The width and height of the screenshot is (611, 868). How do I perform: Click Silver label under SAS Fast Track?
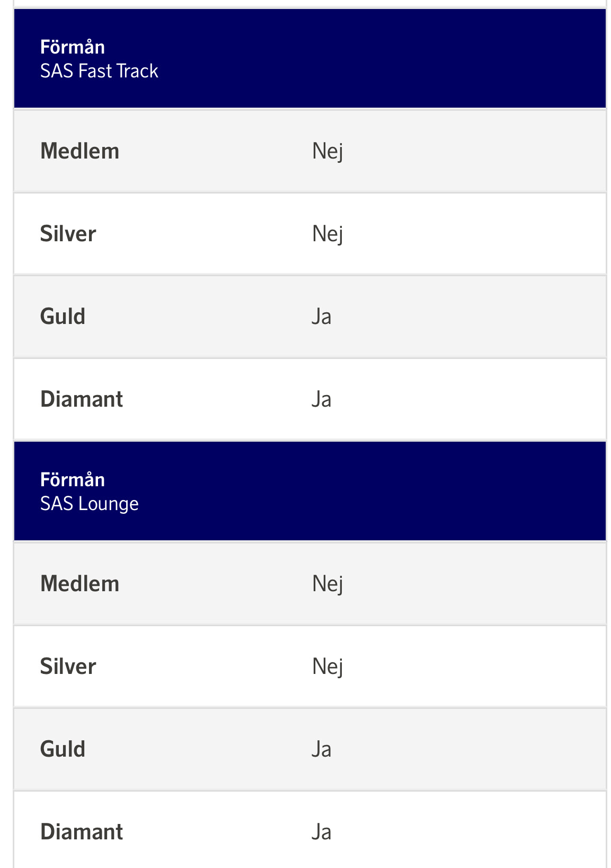click(x=68, y=234)
